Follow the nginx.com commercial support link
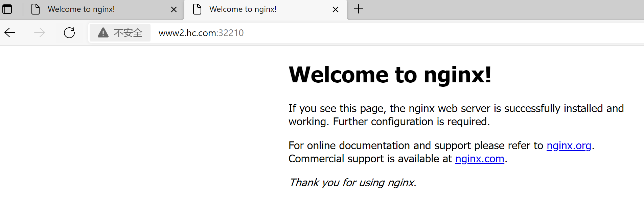 (x=479, y=159)
